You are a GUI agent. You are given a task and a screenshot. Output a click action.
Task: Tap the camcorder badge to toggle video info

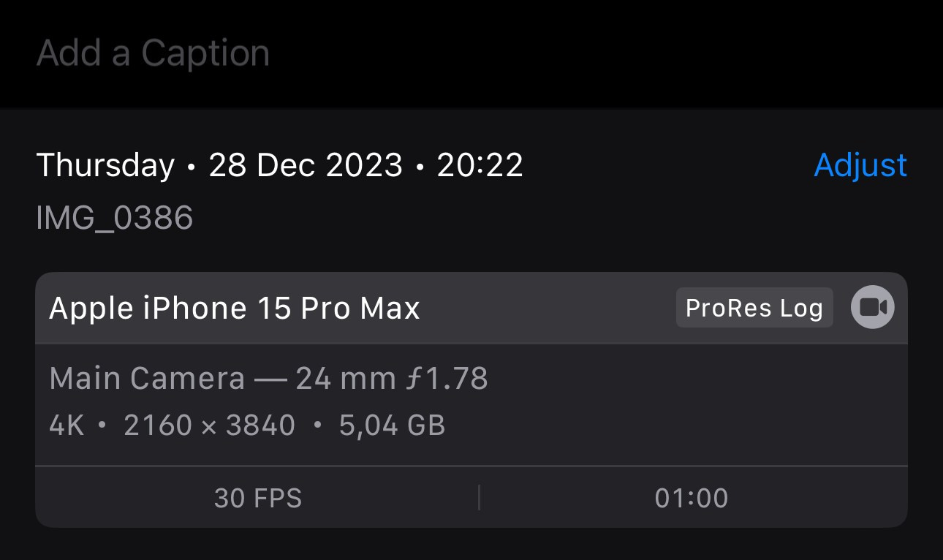(x=874, y=308)
